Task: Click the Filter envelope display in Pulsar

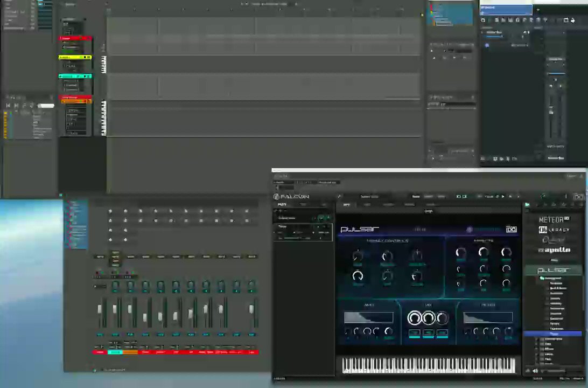Action: (488, 317)
